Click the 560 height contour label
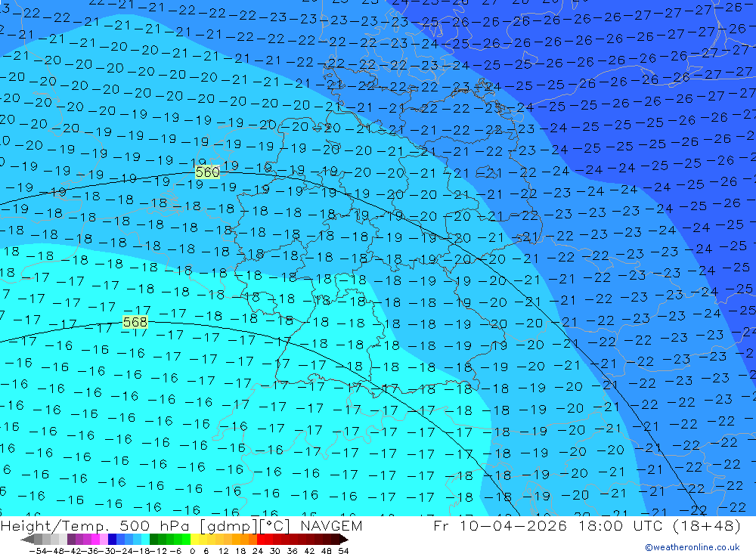The width and height of the screenshot is (756, 554). (207, 172)
